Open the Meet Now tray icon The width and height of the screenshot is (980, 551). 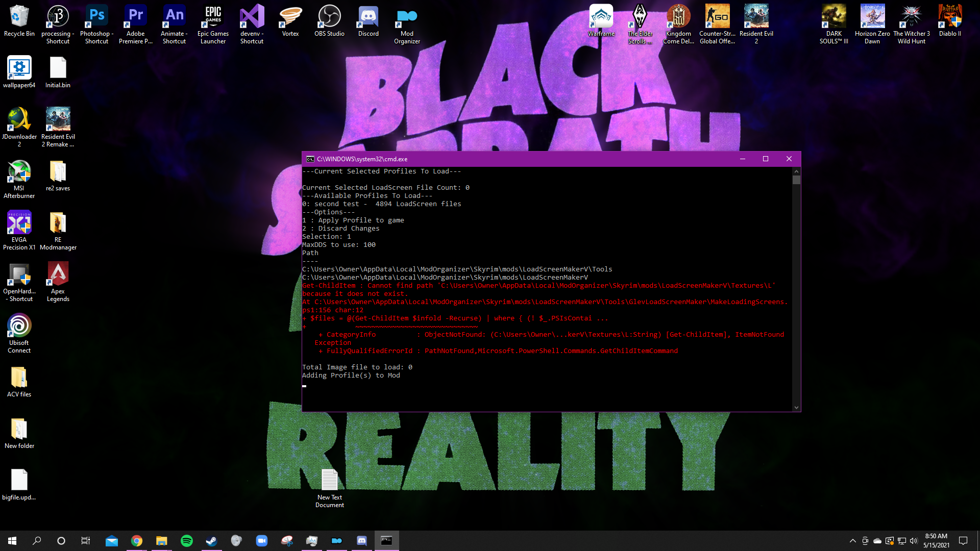point(865,541)
